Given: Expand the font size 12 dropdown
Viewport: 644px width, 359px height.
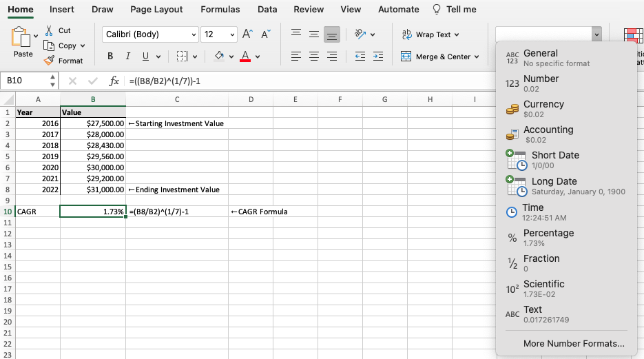Looking at the screenshot, I should tap(232, 34).
